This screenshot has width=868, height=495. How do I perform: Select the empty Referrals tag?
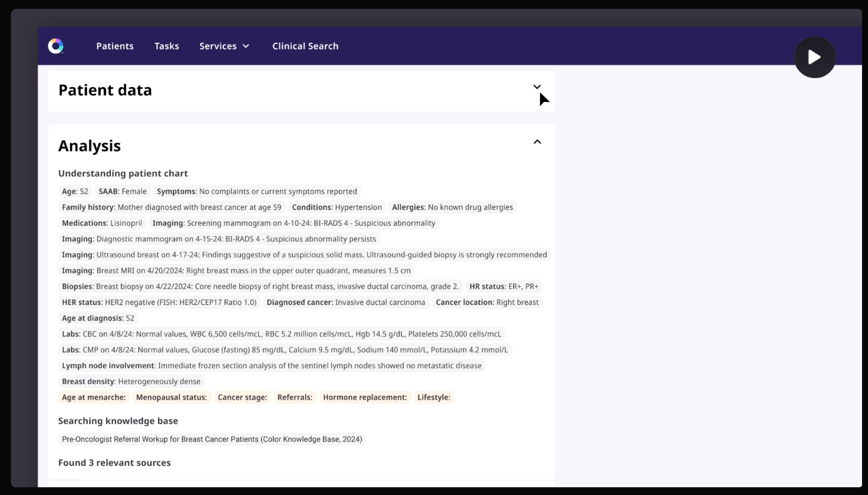294,397
